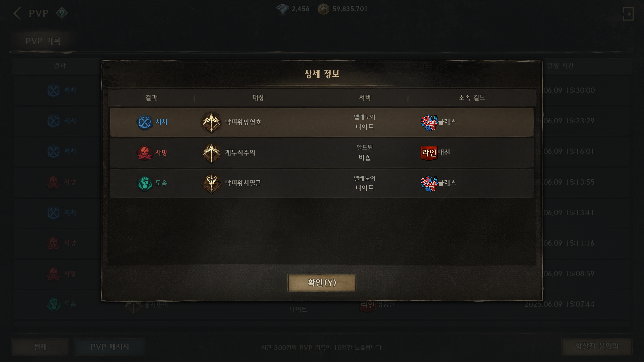Viewport: 644px width, 362px height.
Task: Select the PVP 기록 tab
Action: [43, 41]
